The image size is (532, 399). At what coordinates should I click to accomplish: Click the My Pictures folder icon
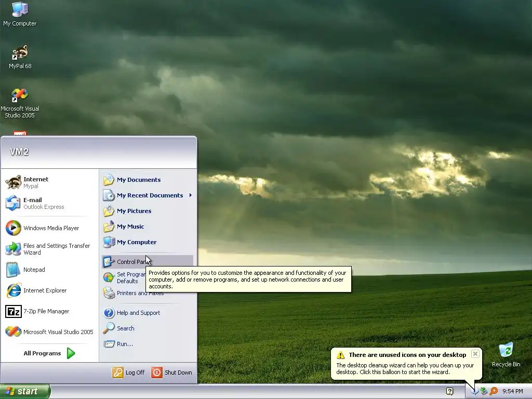coord(109,211)
